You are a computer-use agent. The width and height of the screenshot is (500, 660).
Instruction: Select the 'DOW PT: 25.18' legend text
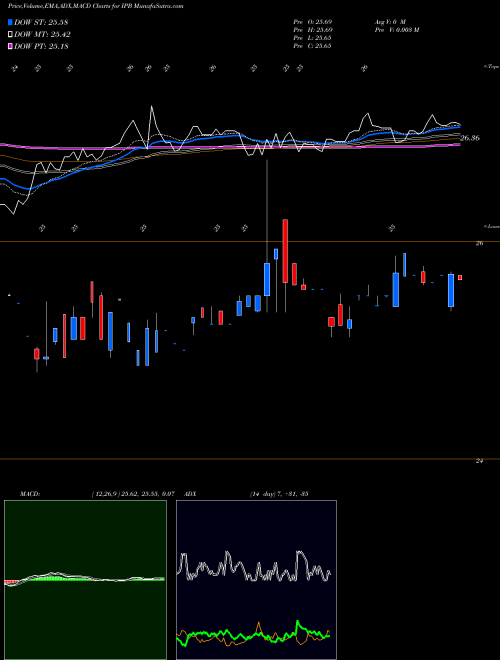tap(41, 46)
